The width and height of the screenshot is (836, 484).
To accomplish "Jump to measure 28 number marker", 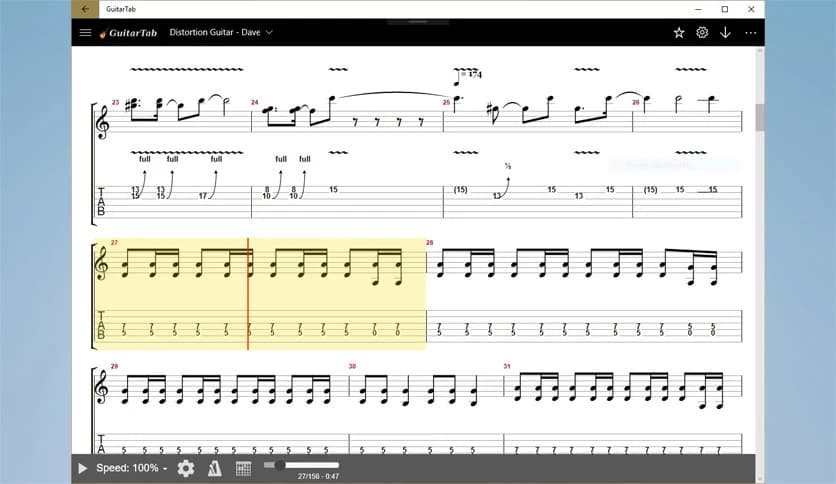I will tap(430, 243).
